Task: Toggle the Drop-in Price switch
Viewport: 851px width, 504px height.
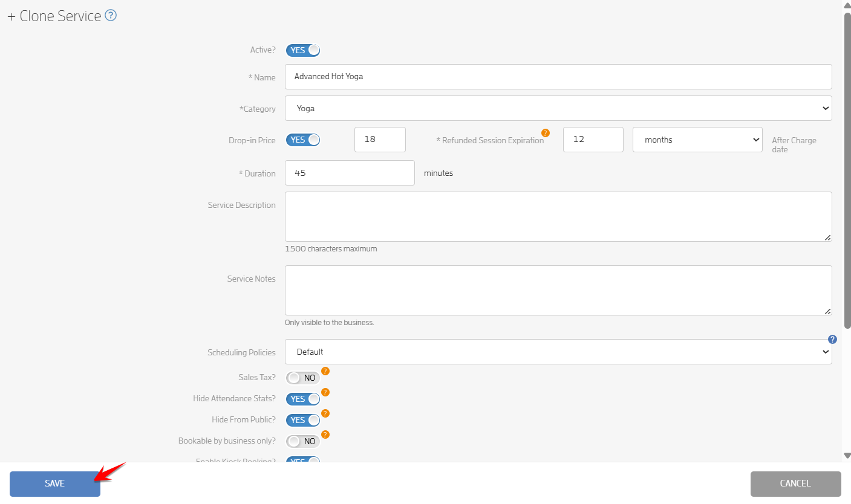Action: coord(302,140)
